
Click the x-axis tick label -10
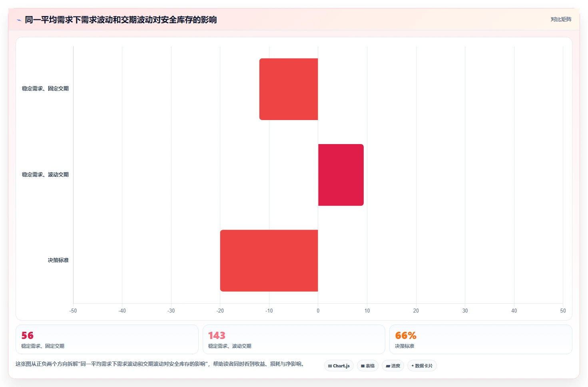[x=269, y=311]
